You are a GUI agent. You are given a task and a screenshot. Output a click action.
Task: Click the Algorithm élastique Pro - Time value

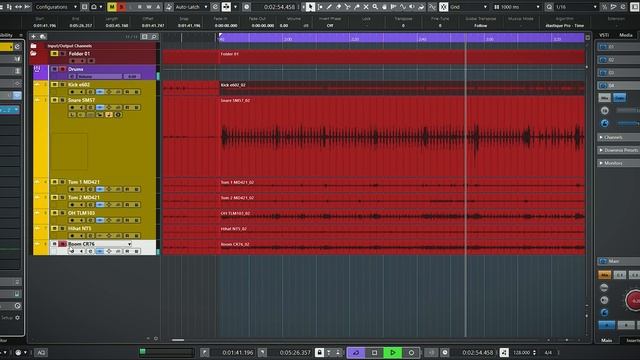[564, 25]
